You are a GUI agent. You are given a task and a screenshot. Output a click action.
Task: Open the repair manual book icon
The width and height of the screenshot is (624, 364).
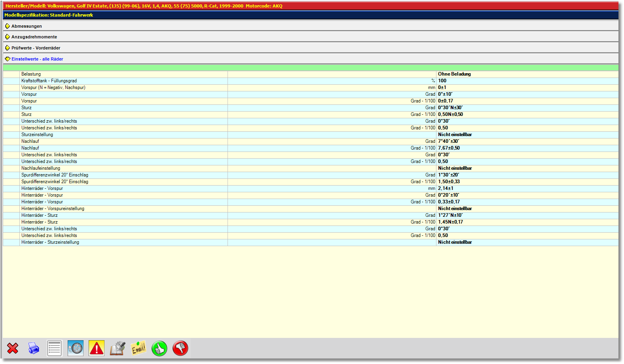118,348
